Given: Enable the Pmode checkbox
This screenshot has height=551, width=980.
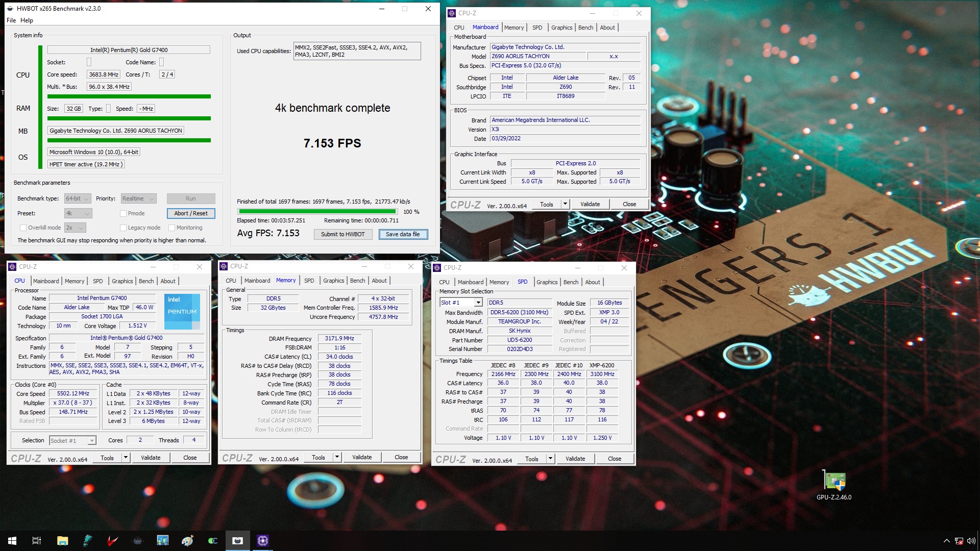Looking at the screenshot, I should (x=123, y=213).
